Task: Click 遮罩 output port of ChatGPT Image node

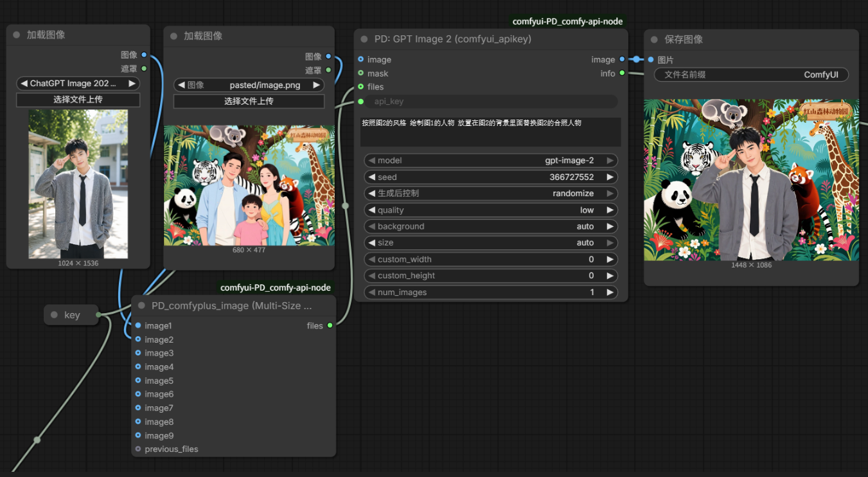Action: point(144,68)
